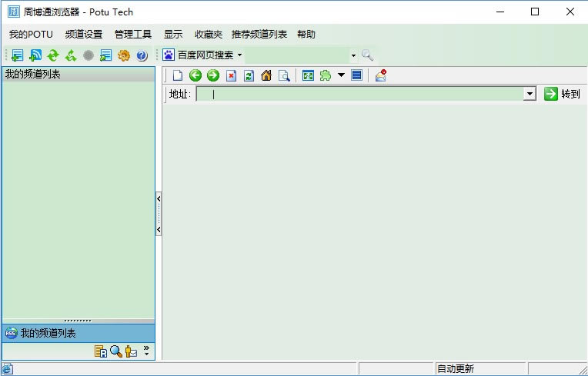Screen dimensions: 588x376
Task: Click the magnifier search button
Action: (367, 55)
